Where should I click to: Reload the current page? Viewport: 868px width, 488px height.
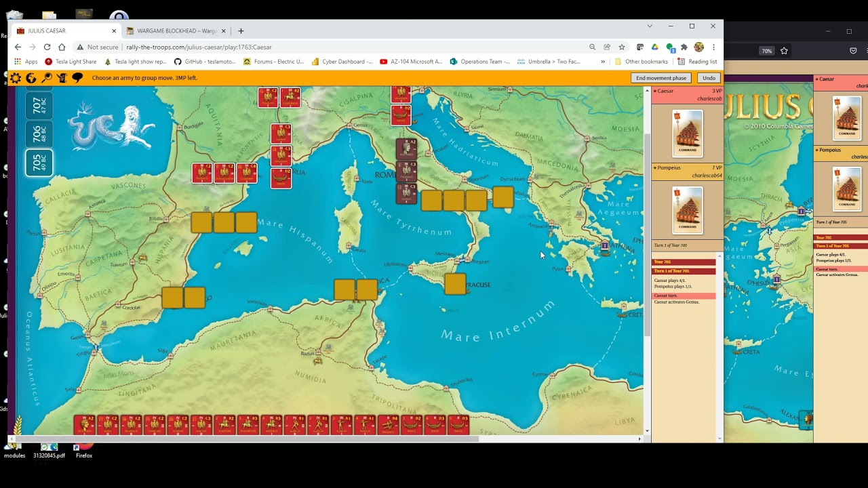pos(47,47)
